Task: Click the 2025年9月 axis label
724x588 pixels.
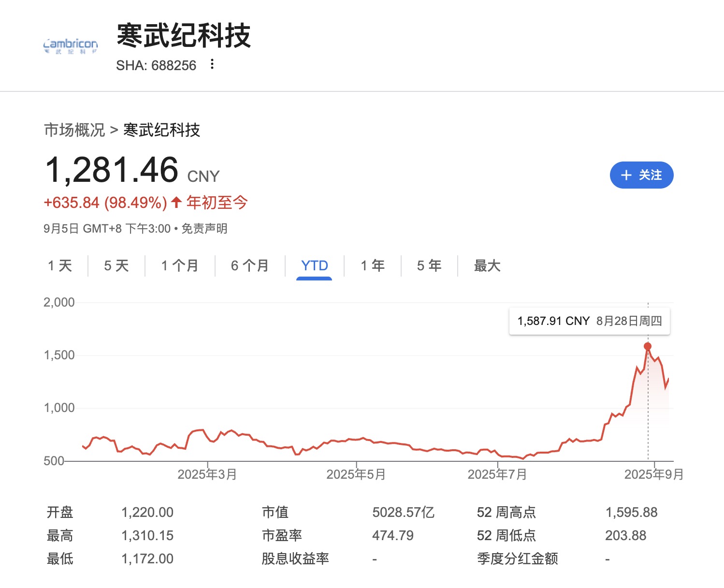Action: click(654, 474)
